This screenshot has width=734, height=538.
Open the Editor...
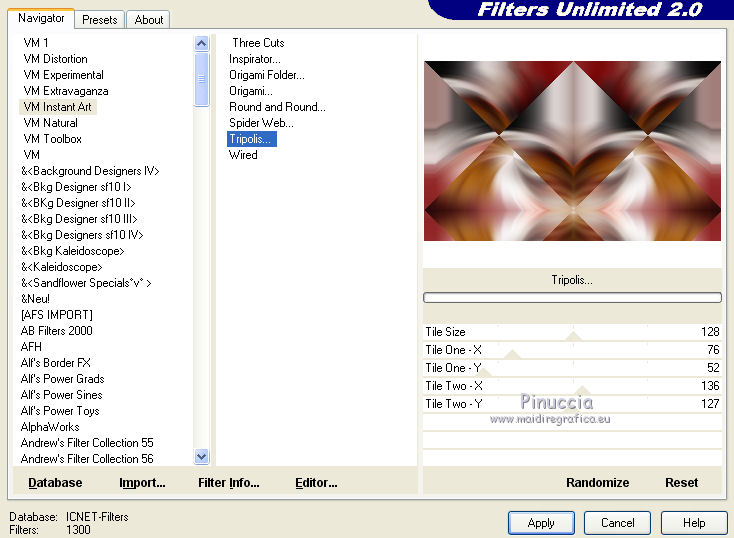click(316, 483)
